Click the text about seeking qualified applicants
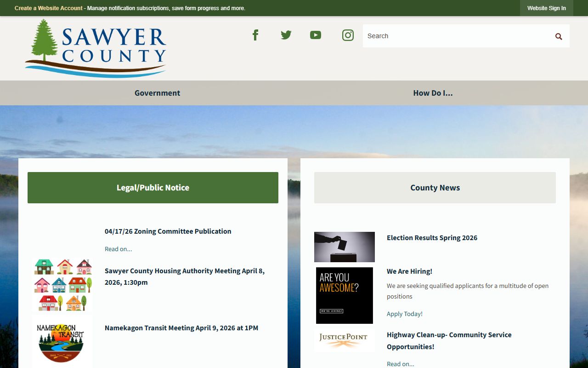 tap(468, 291)
